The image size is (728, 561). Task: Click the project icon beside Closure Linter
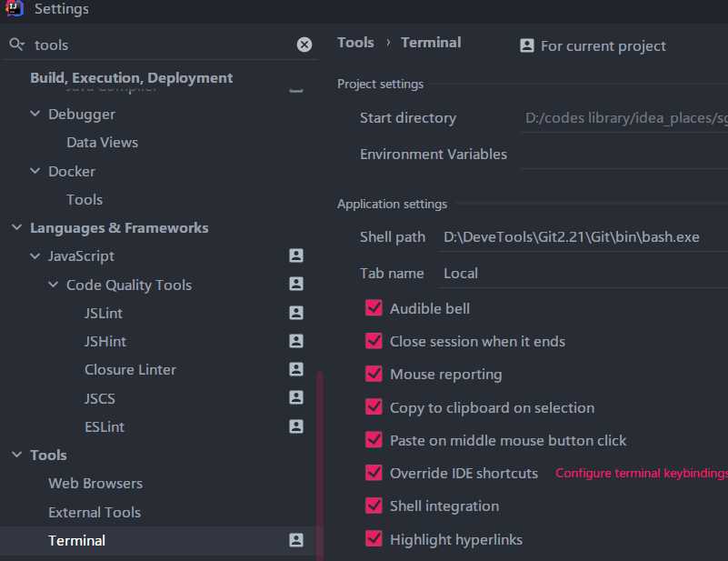[295, 369]
